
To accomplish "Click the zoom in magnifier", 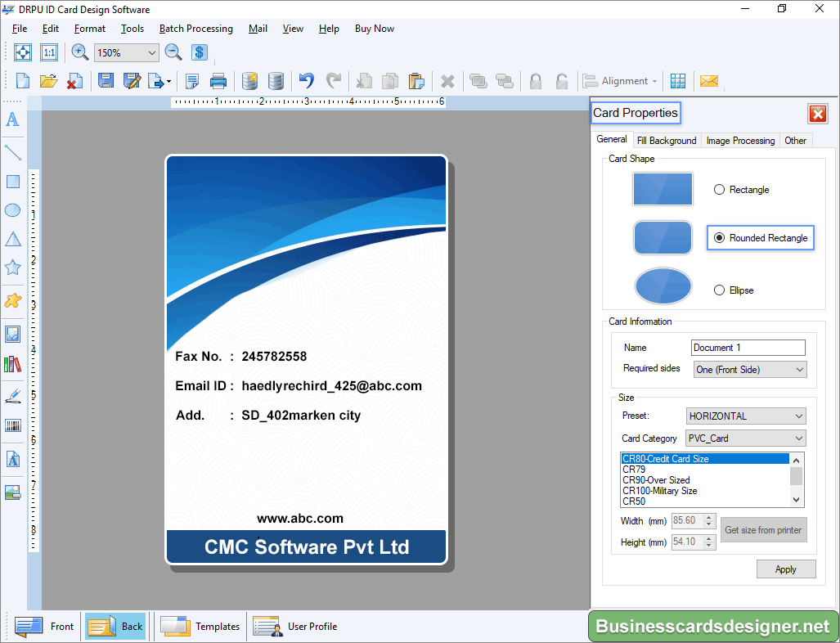I will [80, 52].
